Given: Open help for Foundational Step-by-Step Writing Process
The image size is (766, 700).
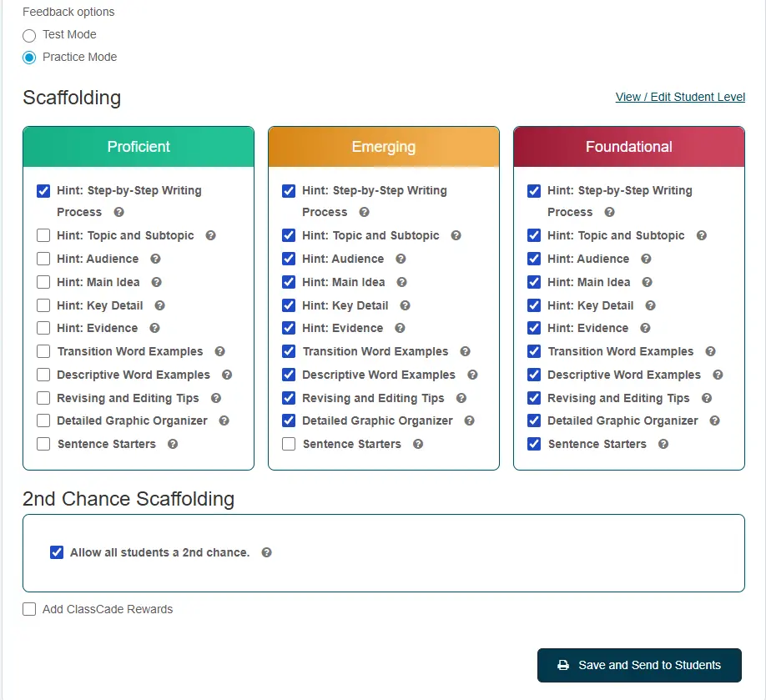Looking at the screenshot, I should pyautogui.click(x=609, y=212).
